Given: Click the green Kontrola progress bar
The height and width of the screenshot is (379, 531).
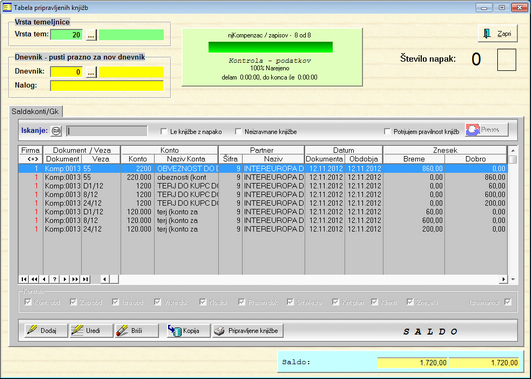Looking at the screenshot, I should click(271, 47).
